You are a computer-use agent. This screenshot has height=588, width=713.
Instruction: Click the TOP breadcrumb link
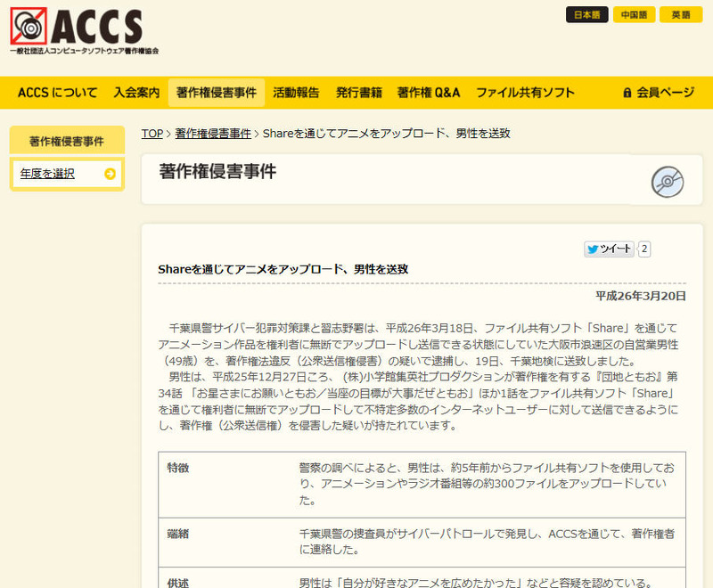[x=152, y=134]
